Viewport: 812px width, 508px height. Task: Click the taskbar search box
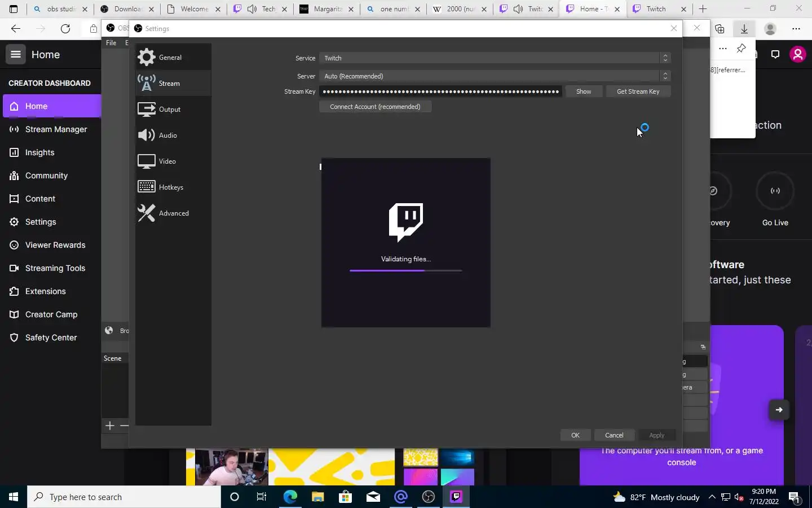pyautogui.click(x=124, y=497)
